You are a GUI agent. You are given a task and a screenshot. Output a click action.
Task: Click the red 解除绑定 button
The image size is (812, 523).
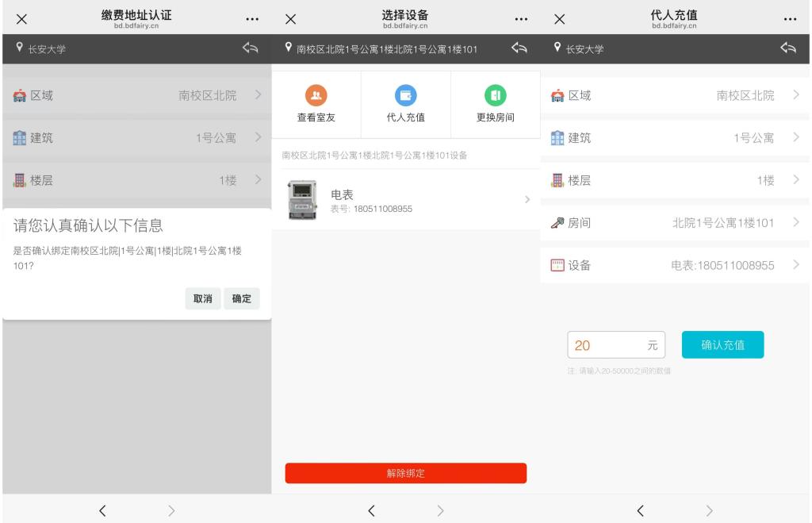coord(405,473)
